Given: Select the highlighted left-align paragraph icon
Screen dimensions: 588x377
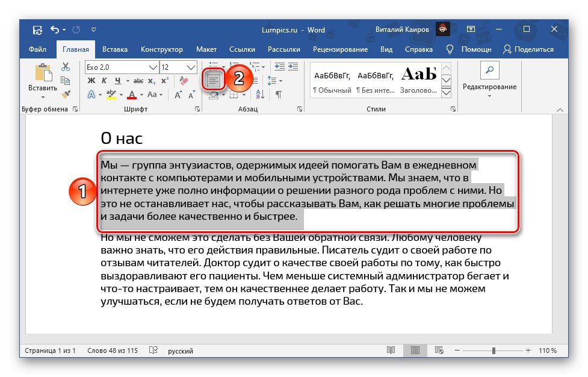Looking at the screenshot, I should click(x=214, y=79).
